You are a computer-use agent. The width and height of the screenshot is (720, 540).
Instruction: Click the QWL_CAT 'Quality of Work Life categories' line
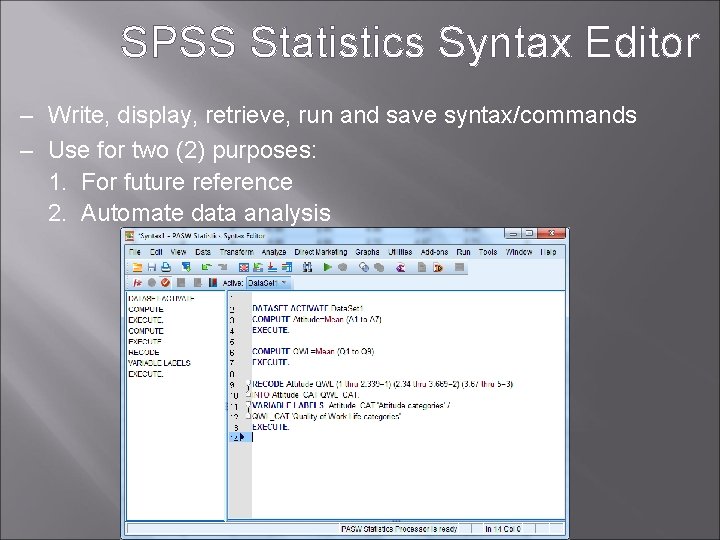coord(326,416)
